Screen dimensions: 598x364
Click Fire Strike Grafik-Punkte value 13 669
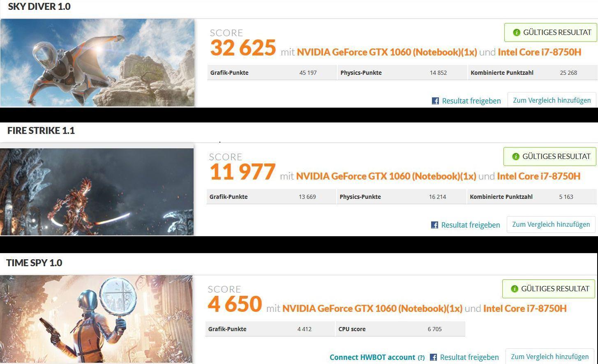click(307, 197)
